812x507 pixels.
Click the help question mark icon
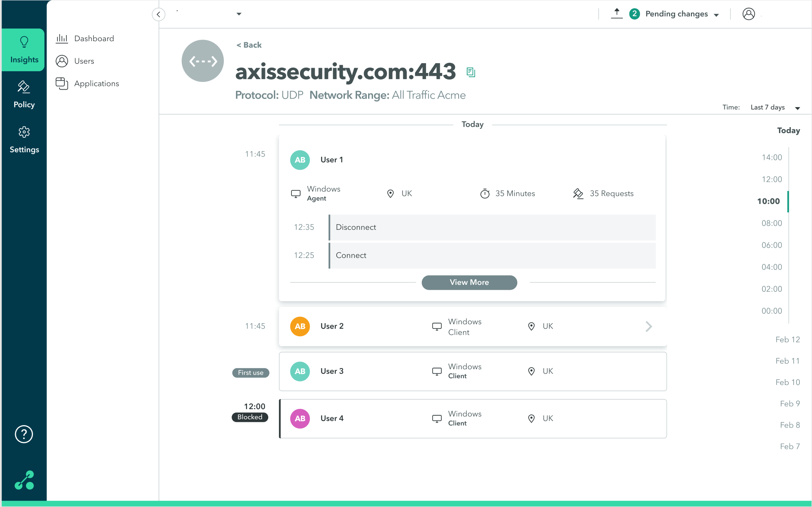click(x=24, y=434)
